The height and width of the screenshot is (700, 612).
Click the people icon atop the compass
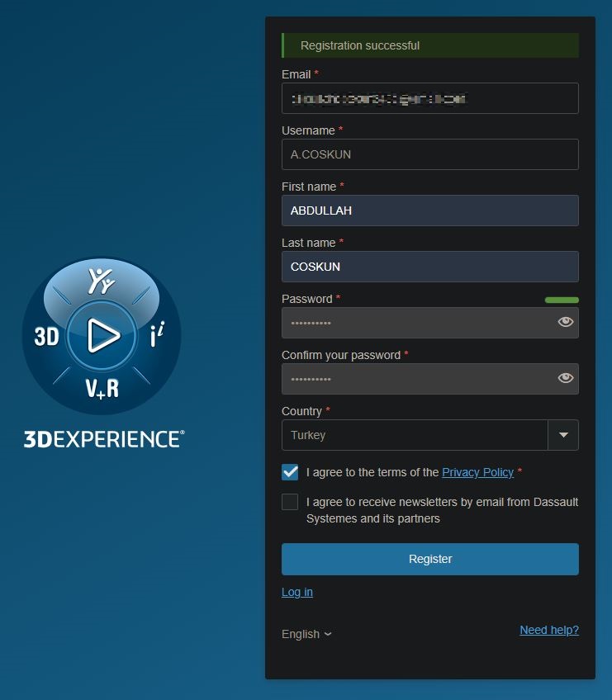[x=101, y=281]
